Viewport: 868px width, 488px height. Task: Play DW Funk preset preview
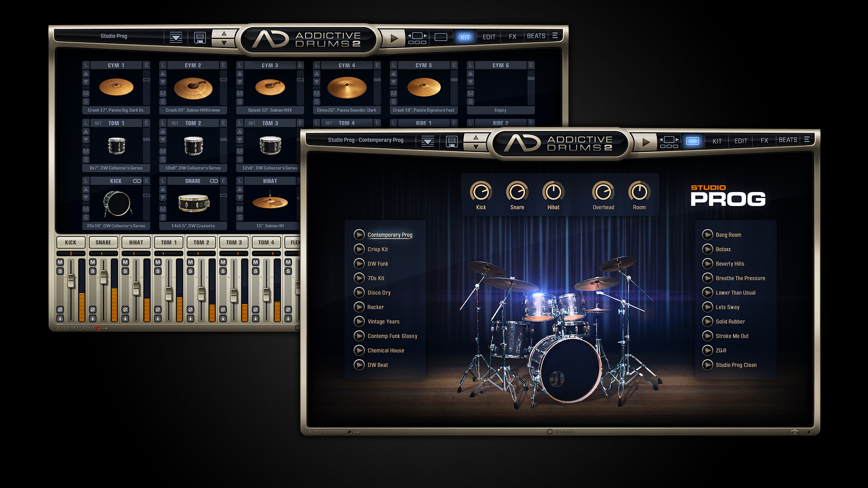(x=359, y=263)
